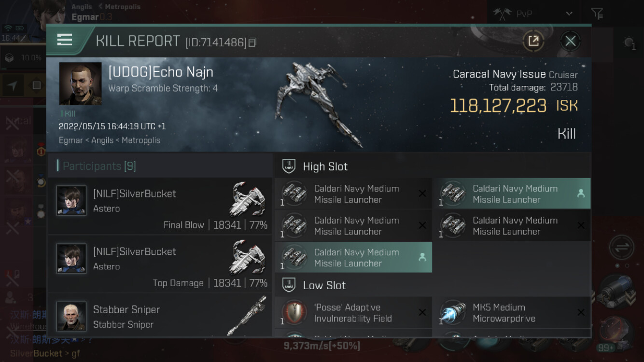Select the first destroyed Caldari Navy launcher
644x362 pixels.
[353, 194]
